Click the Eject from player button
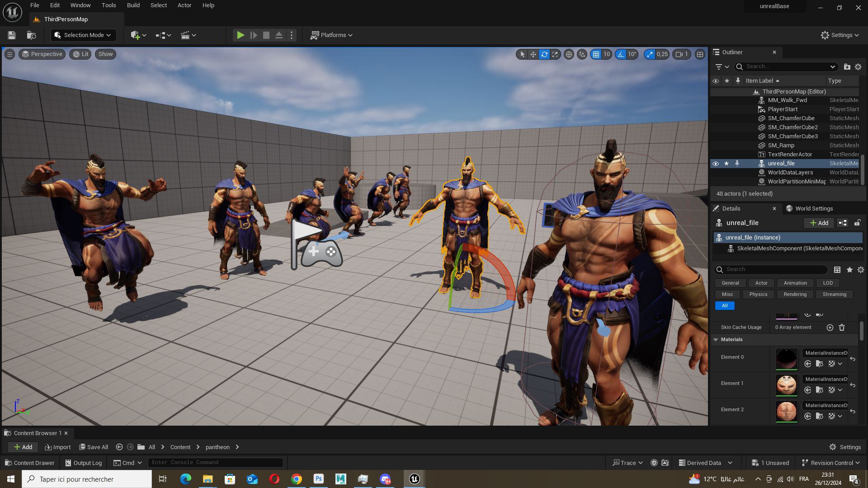 pyautogui.click(x=279, y=35)
